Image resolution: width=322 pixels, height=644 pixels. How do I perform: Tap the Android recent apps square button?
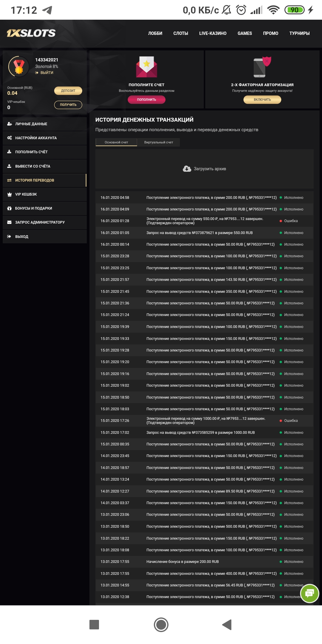(x=94, y=625)
